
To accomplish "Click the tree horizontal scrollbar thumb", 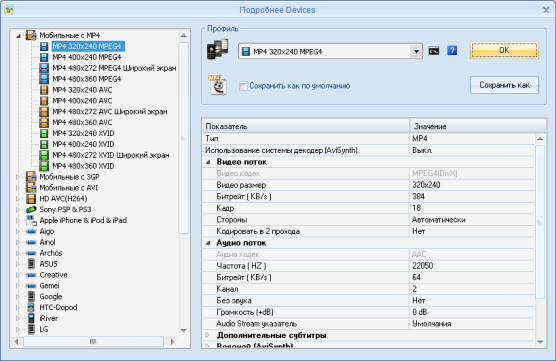I will pyautogui.click(x=93, y=341).
